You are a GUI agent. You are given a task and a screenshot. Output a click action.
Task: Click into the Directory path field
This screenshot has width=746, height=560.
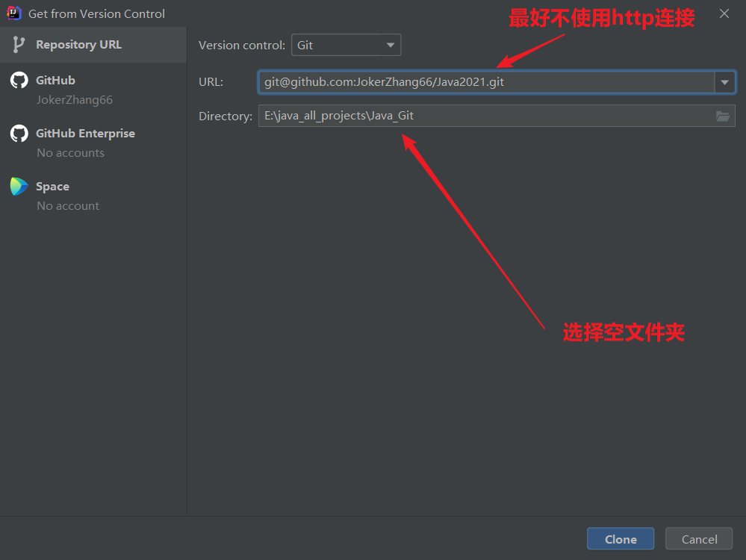pyautogui.click(x=485, y=116)
